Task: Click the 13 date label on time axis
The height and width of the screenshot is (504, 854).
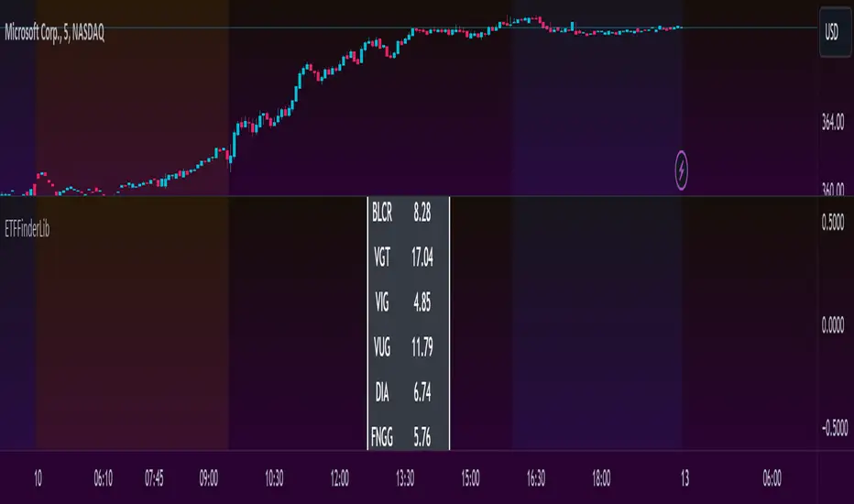Action: point(684,478)
